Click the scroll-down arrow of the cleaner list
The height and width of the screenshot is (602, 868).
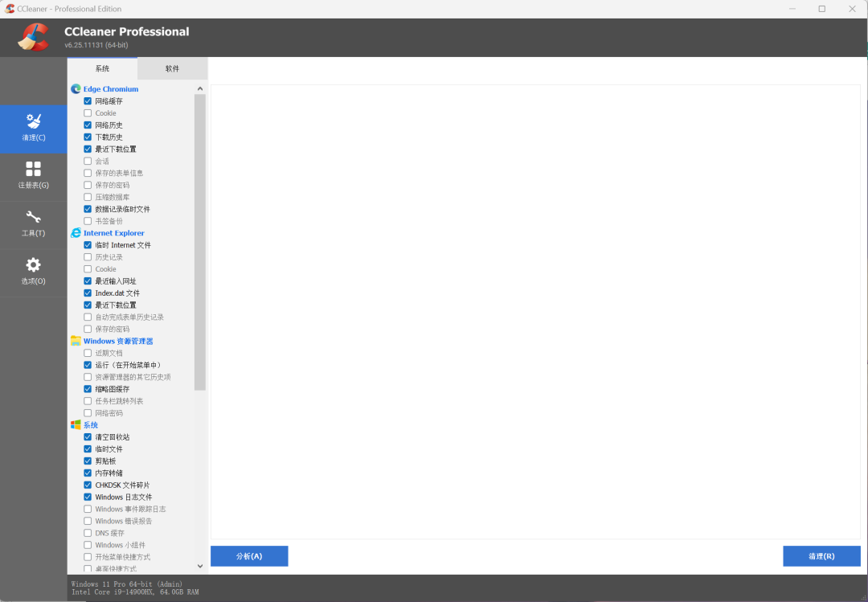point(200,566)
